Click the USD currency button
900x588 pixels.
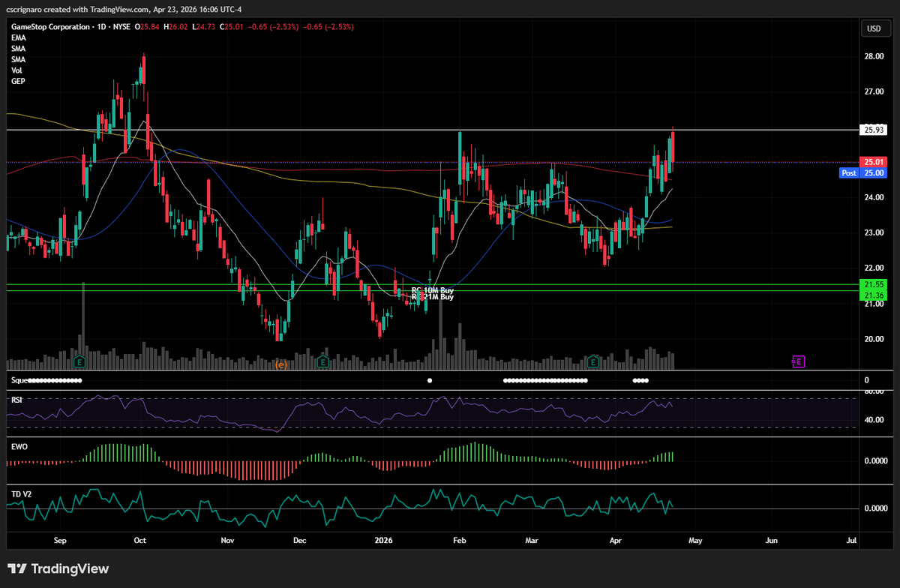pyautogui.click(x=874, y=28)
